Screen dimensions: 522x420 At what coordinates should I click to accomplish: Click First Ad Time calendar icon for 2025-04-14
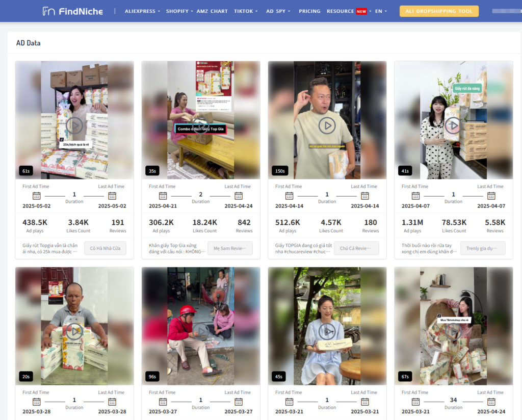click(290, 196)
